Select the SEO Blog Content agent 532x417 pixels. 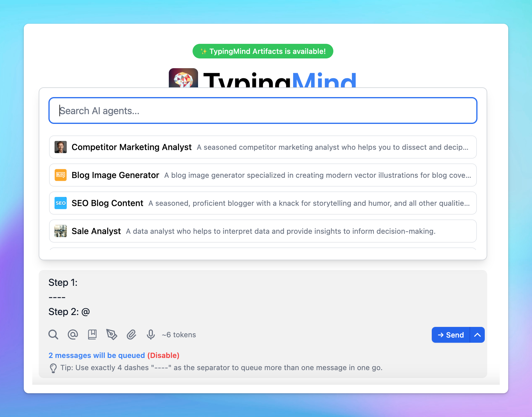[x=263, y=203]
